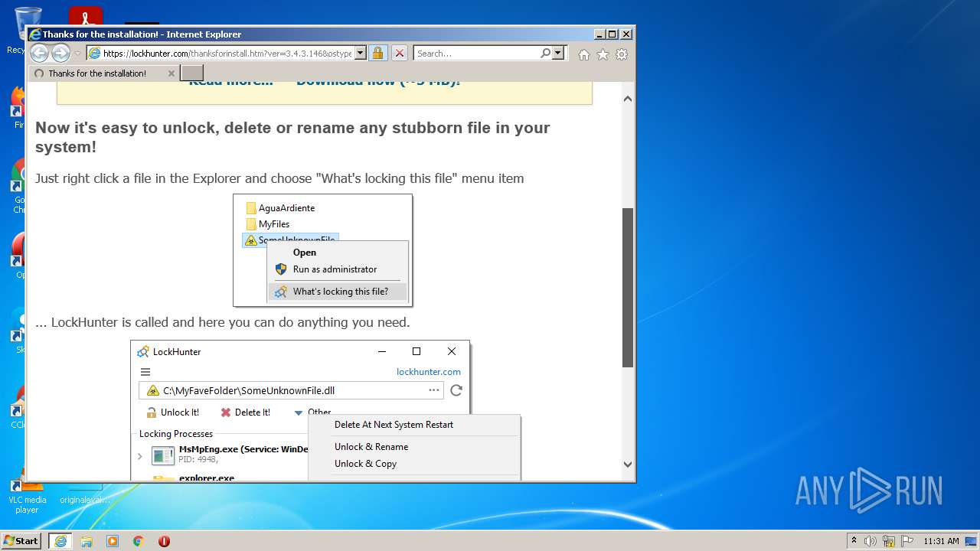Click Run as administrator menu entry
980x551 pixels.
pyautogui.click(x=335, y=269)
